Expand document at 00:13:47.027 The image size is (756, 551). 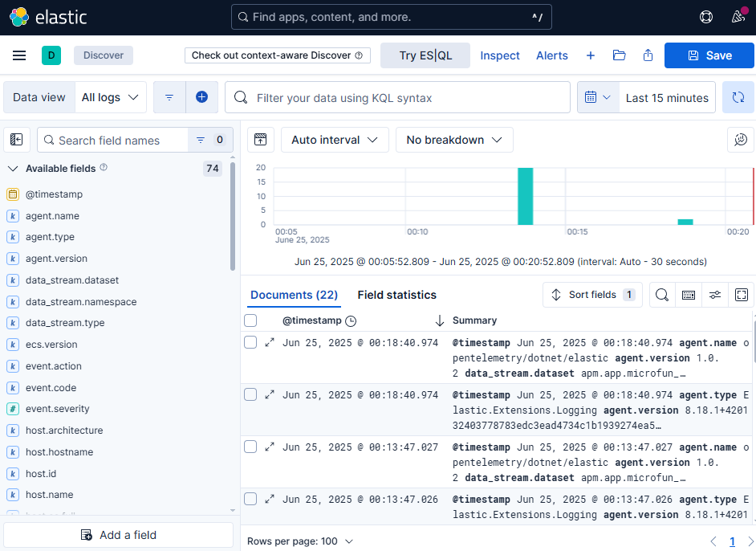tap(270, 447)
